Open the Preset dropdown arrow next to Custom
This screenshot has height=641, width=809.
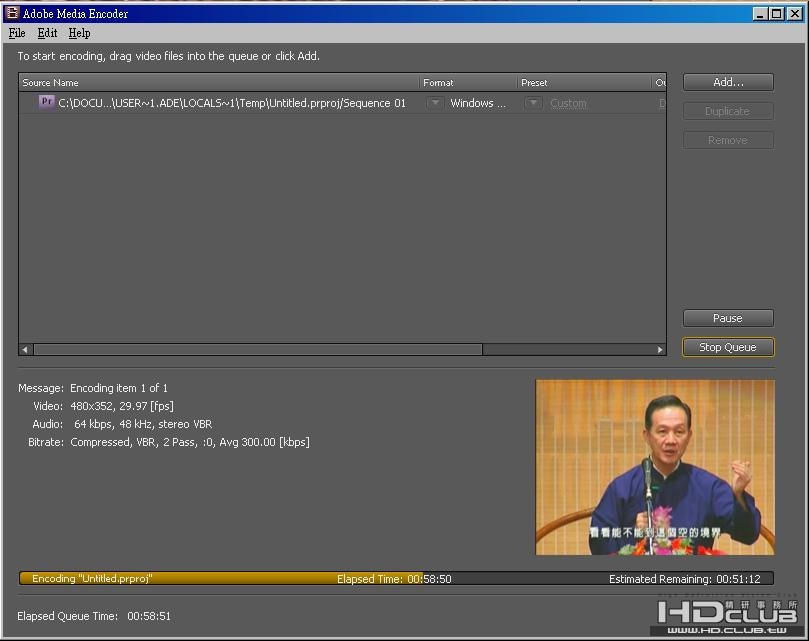click(x=533, y=103)
